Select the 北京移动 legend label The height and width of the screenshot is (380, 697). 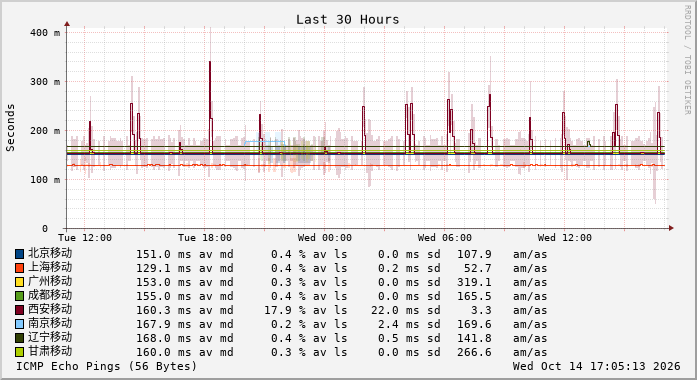click(50, 253)
